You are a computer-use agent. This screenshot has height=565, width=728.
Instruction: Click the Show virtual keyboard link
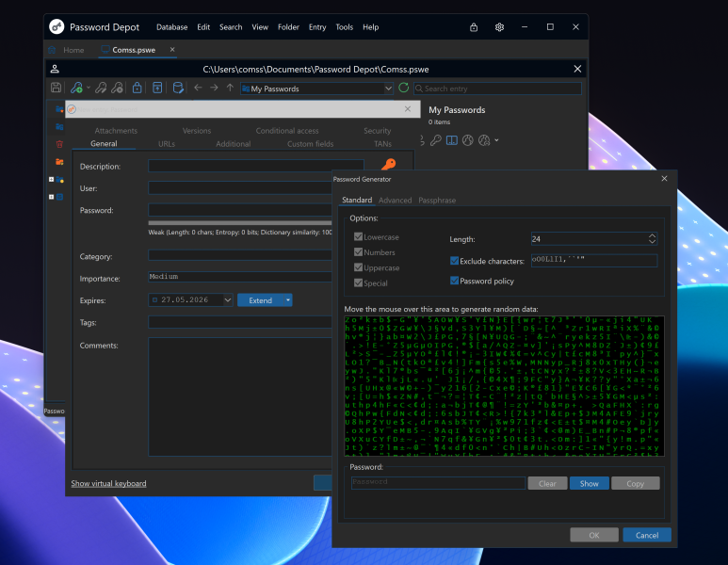[x=108, y=483]
